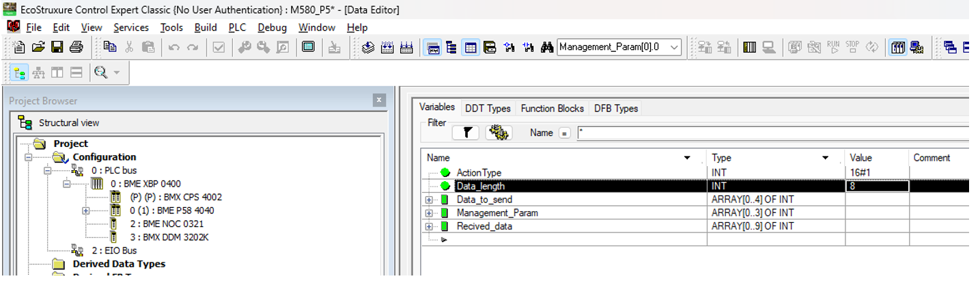Screen dimensions: 980x283
Task: Click the Paste clipboard icon
Action: (x=148, y=47)
